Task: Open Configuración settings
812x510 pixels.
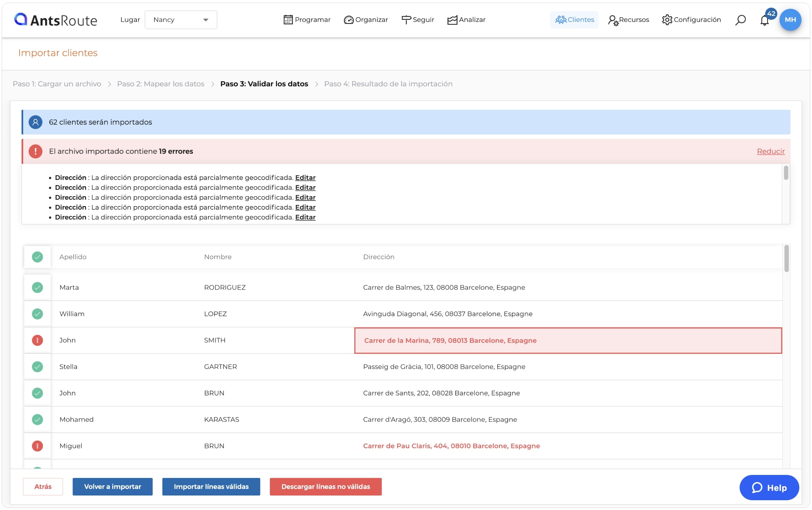Action: [691, 20]
